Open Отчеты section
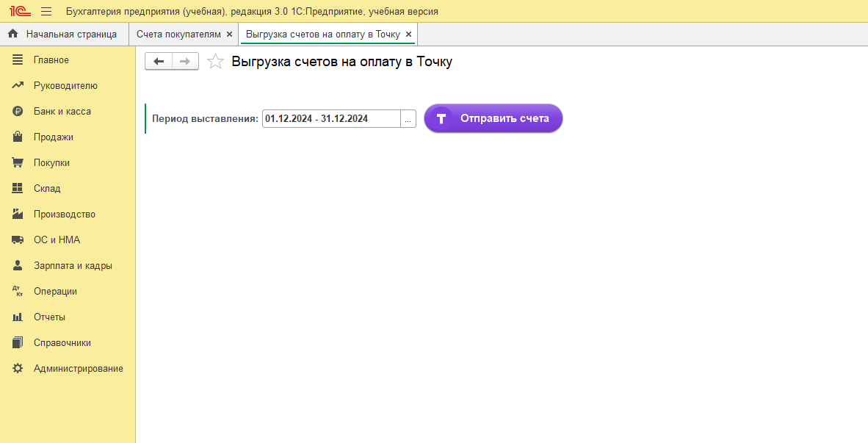 [x=49, y=317]
